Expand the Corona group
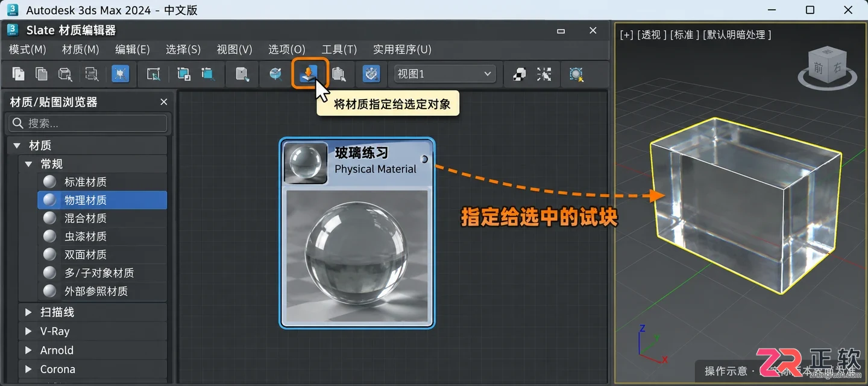The height and width of the screenshot is (386, 868). [x=28, y=369]
